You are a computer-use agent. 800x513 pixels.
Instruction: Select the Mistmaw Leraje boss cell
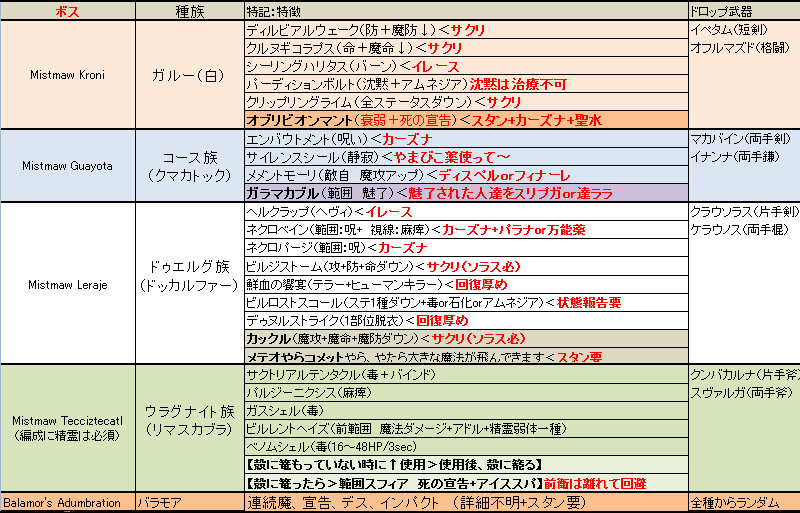click(68, 284)
